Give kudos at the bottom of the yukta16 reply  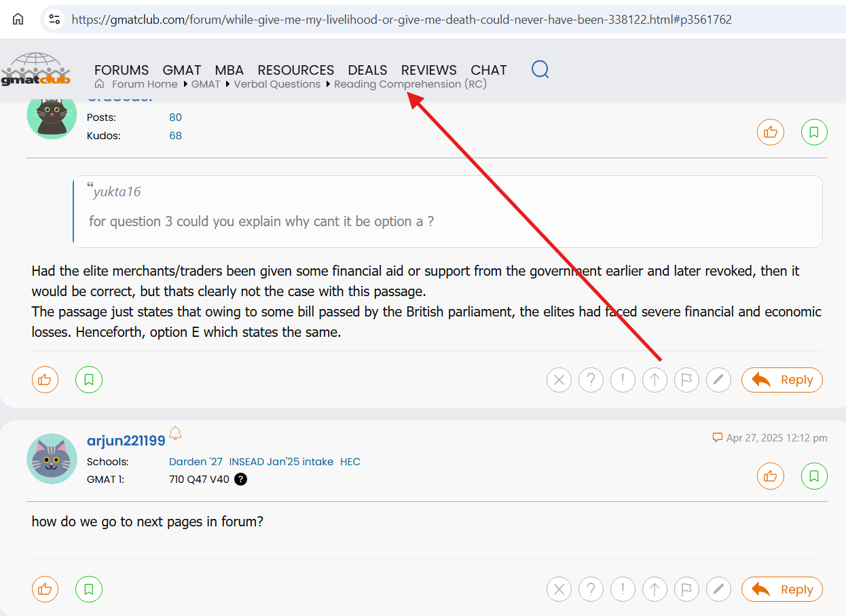(x=45, y=380)
